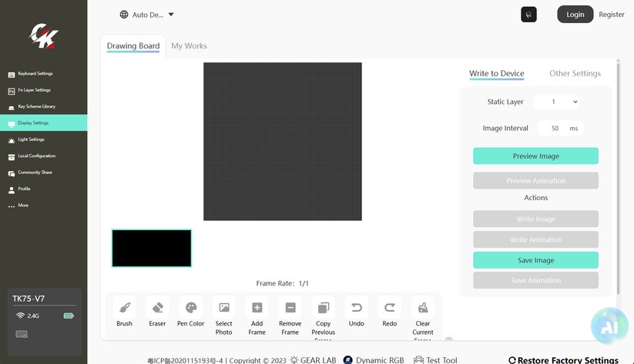Choose Select Photo icon
634x364 pixels.
tap(224, 309)
